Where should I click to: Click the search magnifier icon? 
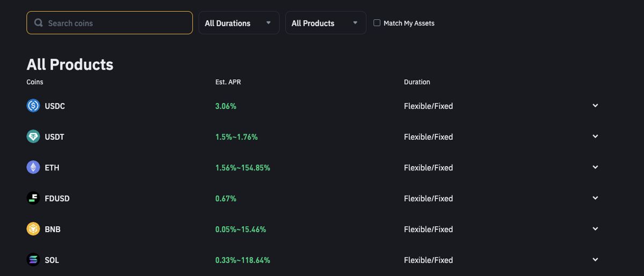(x=39, y=23)
